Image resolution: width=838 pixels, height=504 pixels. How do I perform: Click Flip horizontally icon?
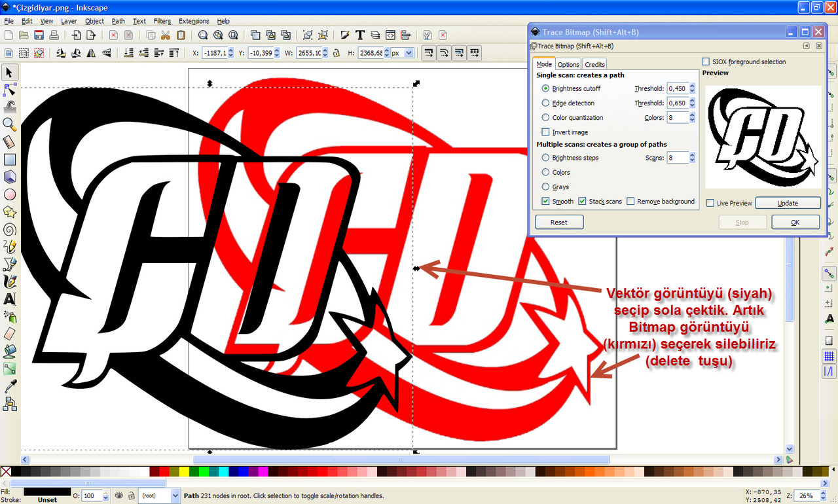pos(90,53)
